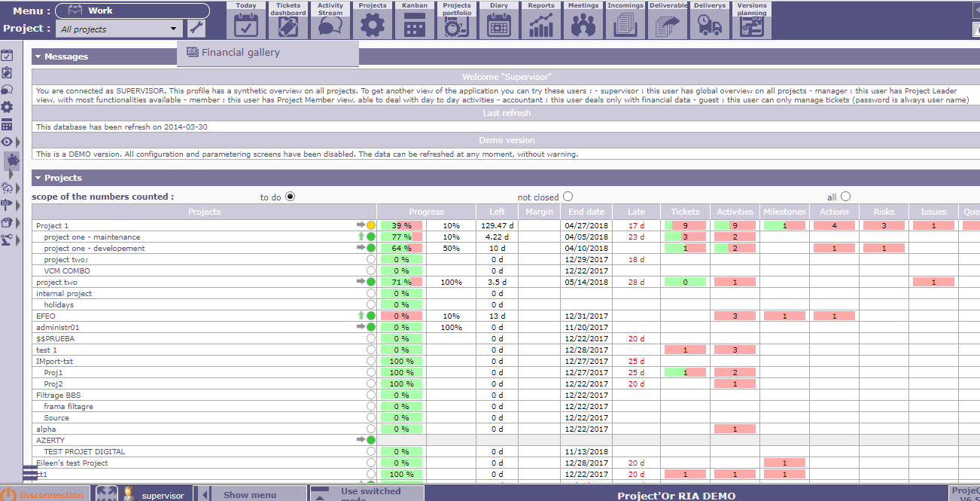Select the 'not closed' scope radio button
Image resolution: width=980 pixels, height=501 pixels.
(x=568, y=197)
